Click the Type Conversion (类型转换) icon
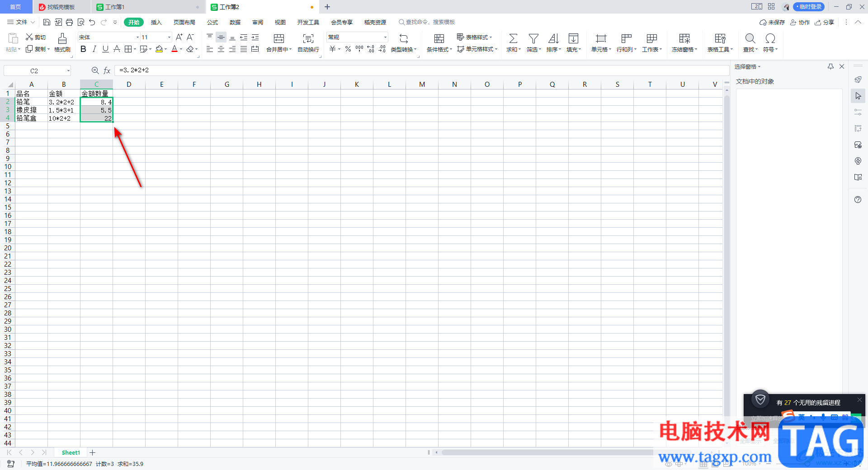This screenshot has width=868, height=470. (404, 38)
